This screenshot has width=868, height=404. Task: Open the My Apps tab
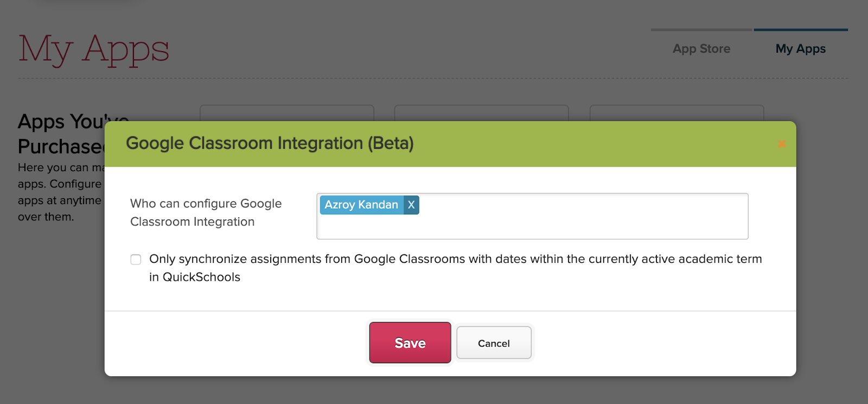(800, 49)
